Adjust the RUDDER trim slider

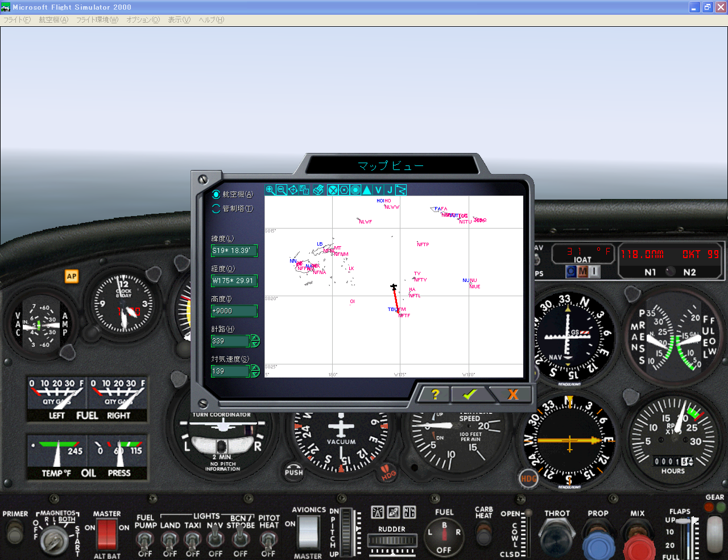(x=392, y=542)
